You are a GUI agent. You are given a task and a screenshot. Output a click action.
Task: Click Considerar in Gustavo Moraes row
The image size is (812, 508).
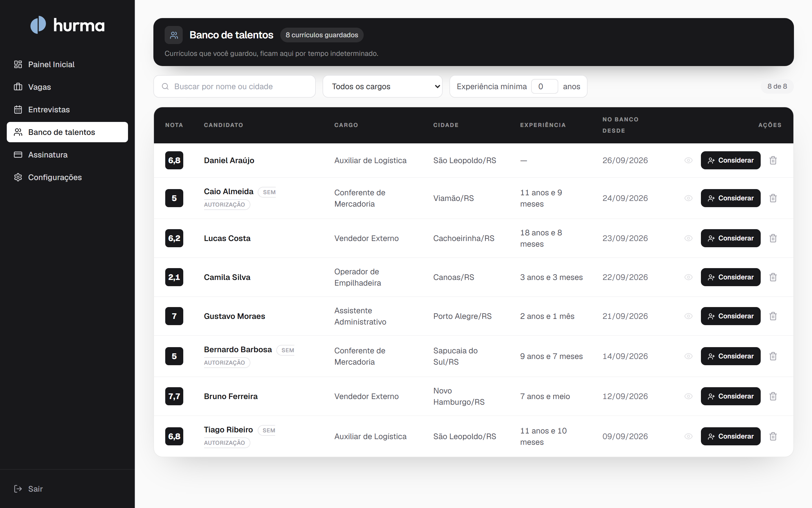click(731, 316)
